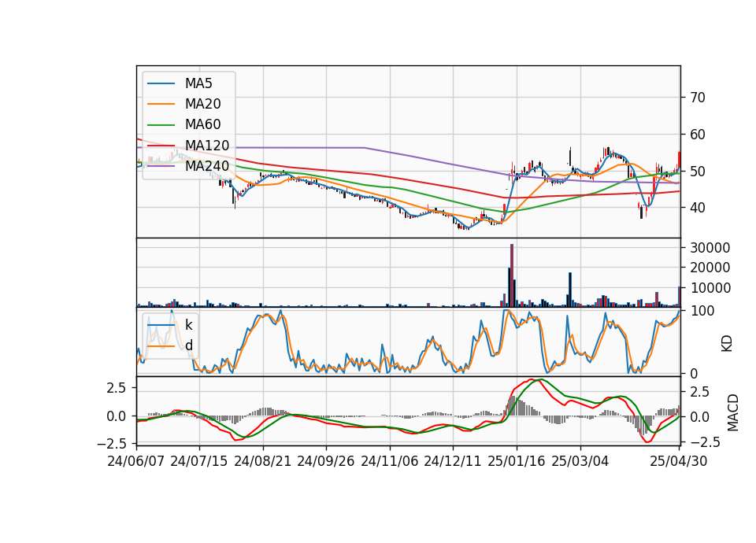Click the volume spike bar before 25/03/04
Image resolution: width=756 pixels, height=543 pixels.
(x=570, y=290)
